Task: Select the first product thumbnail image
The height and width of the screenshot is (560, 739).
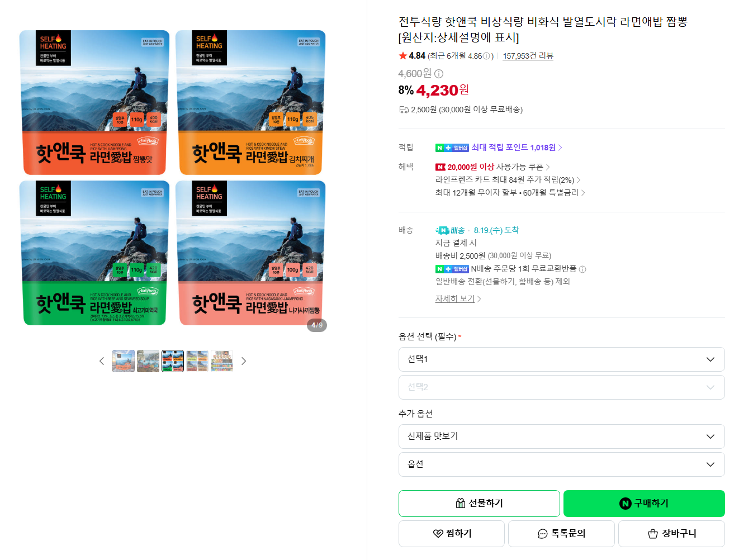Action: [124, 361]
